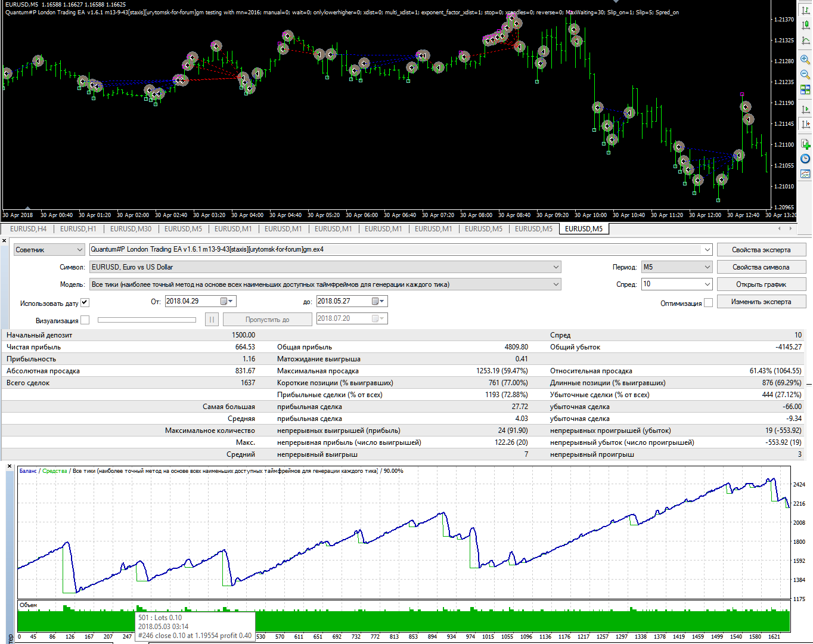Toggle the Использовать дату checkbox
813x644 pixels.
click(x=85, y=302)
